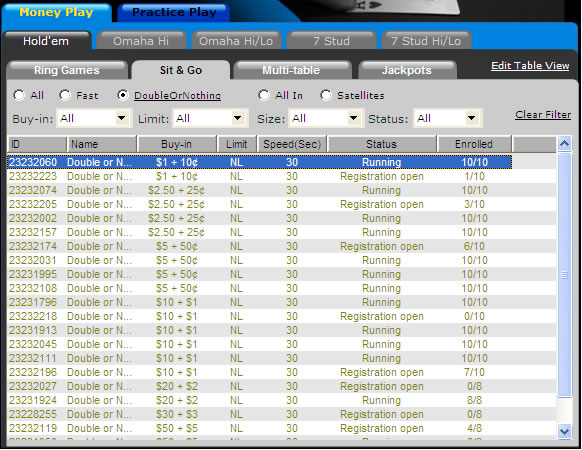Open the Omaha Hi game tab
This screenshot has width=582, height=450.
[x=141, y=40]
